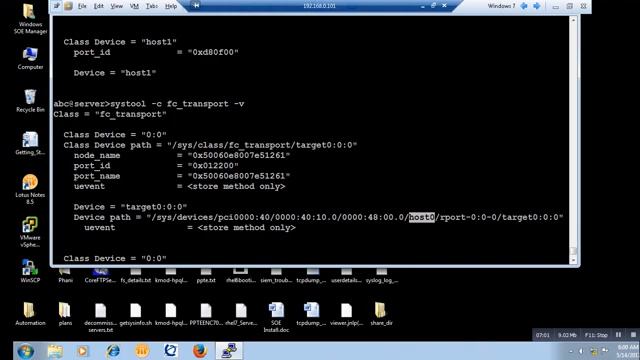Click the terminal vertical scrollbar down arrow
Image resolution: width=640 pixels, height=360 pixels.
[x=573, y=260]
